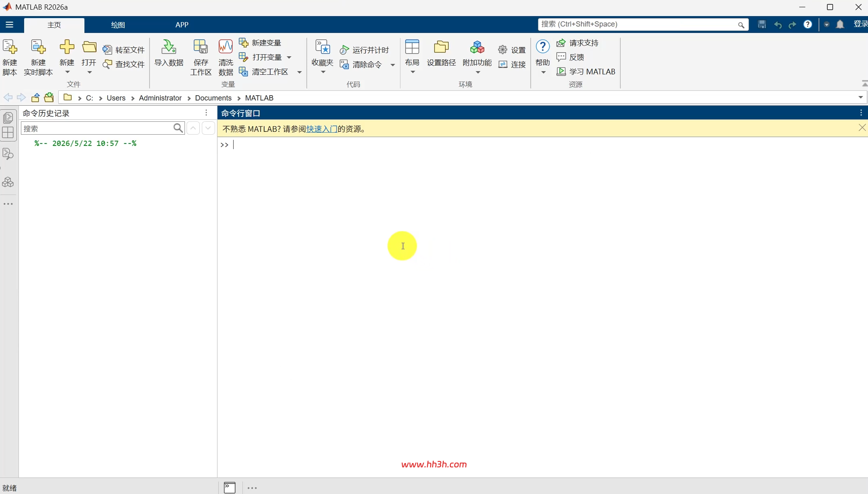The height and width of the screenshot is (494, 868).
Task: Click New Variable (新建变量)
Action: (x=260, y=43)
